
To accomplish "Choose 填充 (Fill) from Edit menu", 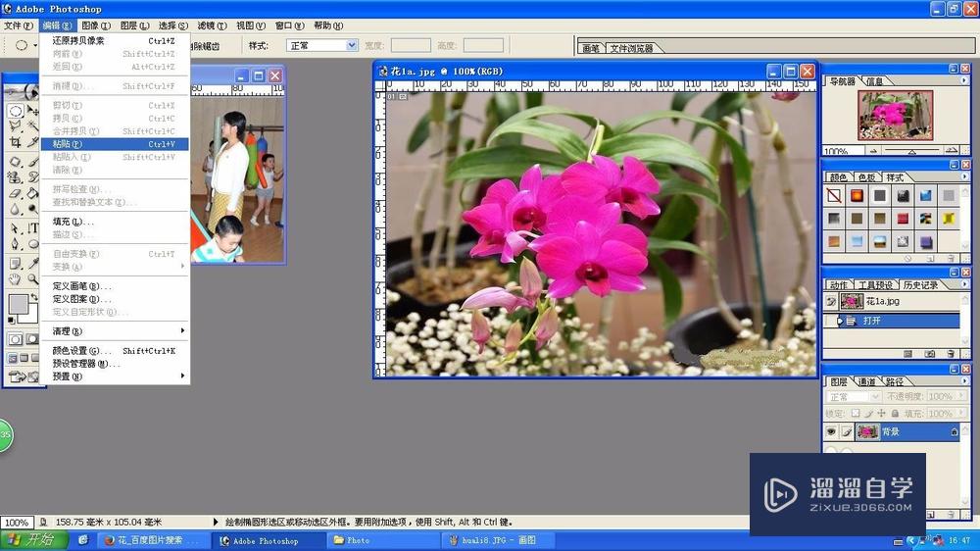I will pyautogui.click(x=115, y=222).
